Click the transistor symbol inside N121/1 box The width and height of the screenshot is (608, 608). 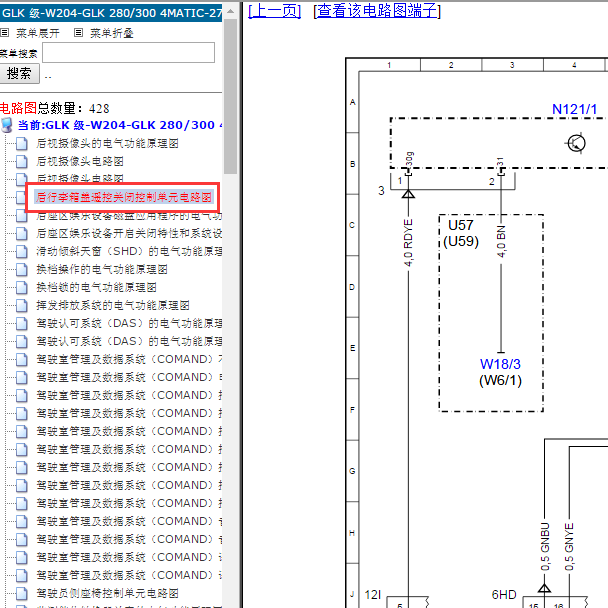tap(576, 143)
